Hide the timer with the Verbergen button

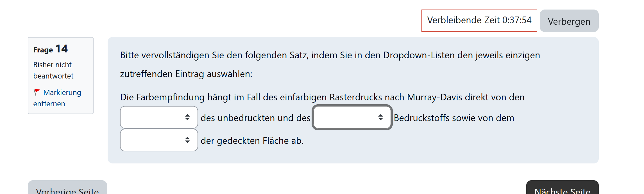pos(569,21)
